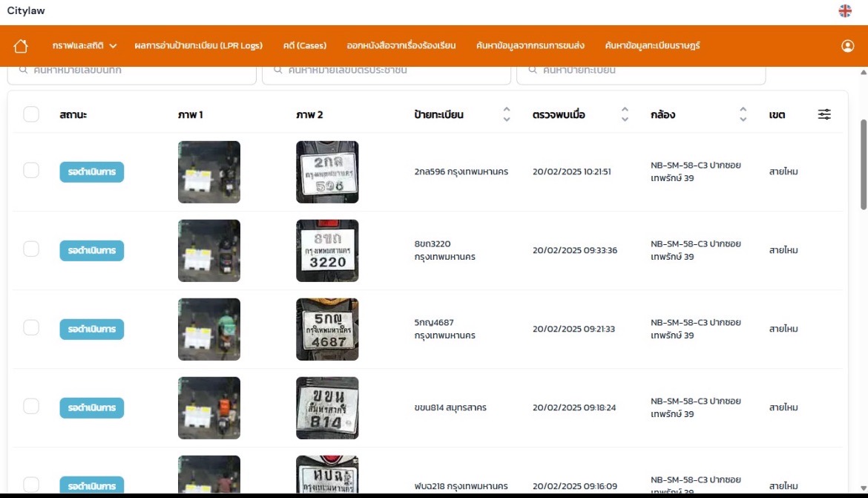
Task: Select checkbox for row 5กญ4687
Action: (31, 327)
